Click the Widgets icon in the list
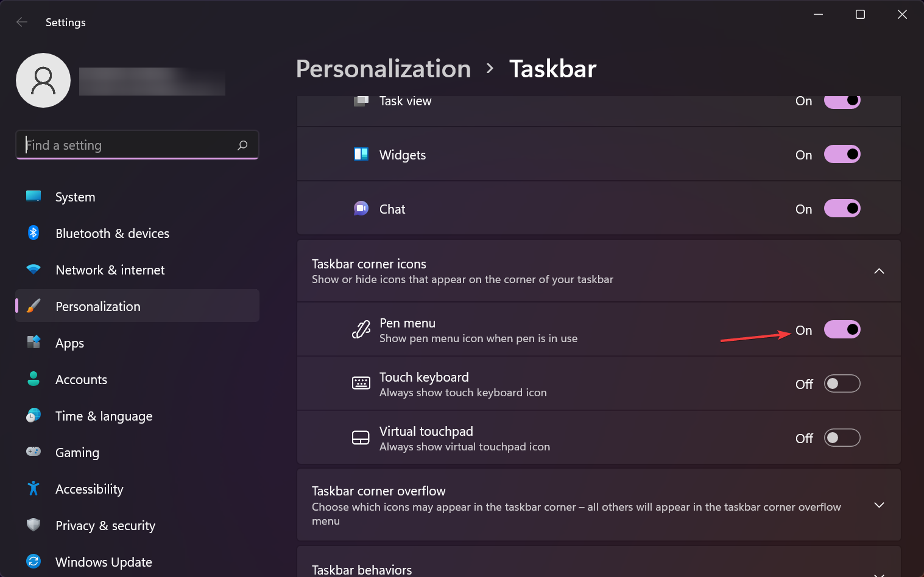Viewport: 924px width, 577px height. tap(361, 154)
